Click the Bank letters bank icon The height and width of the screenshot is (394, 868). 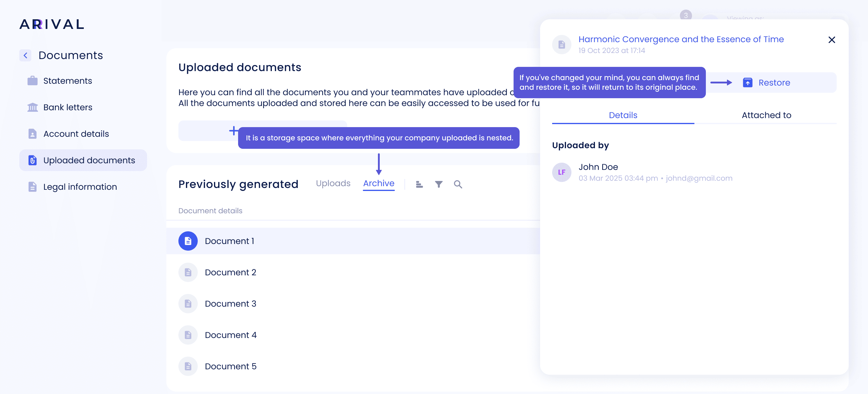tap(32, 107)
